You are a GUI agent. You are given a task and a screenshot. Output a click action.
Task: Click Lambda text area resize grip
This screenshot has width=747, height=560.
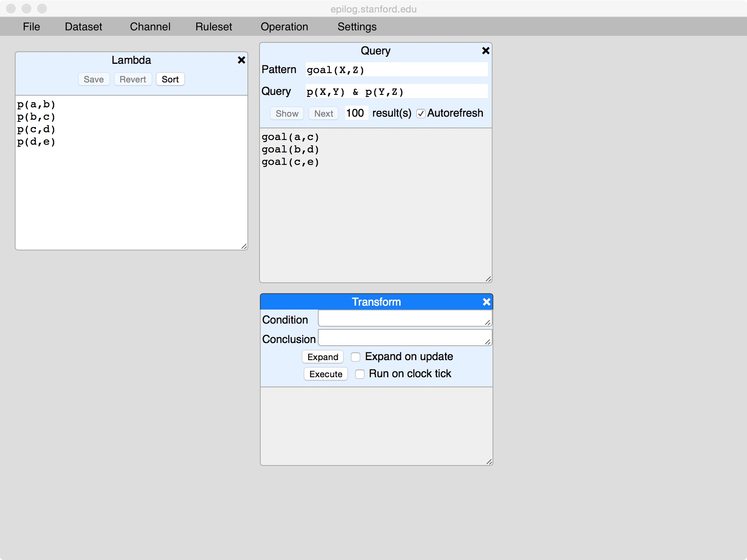pos(244,246)
